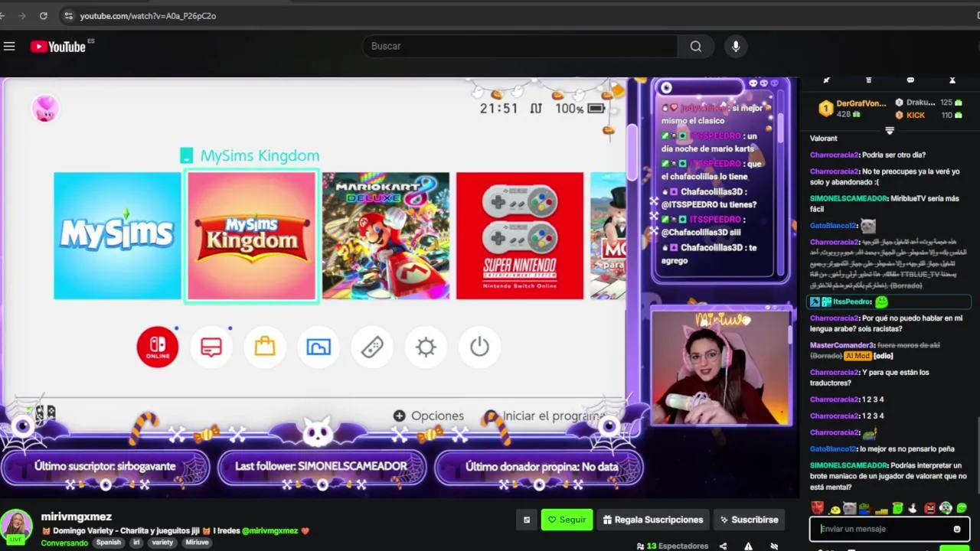Open the YouTube hamburger guide menu

pyautogui.click(x=9, y=47)
